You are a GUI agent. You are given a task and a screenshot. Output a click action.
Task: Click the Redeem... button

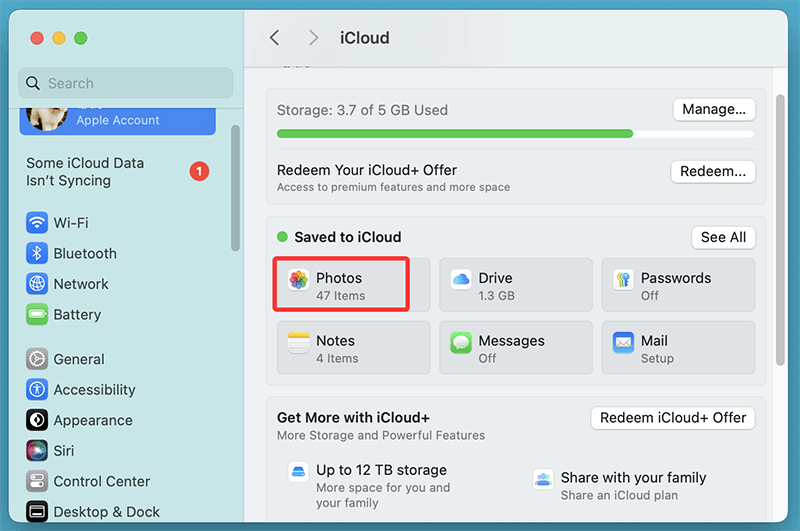[x=713, y=172]
